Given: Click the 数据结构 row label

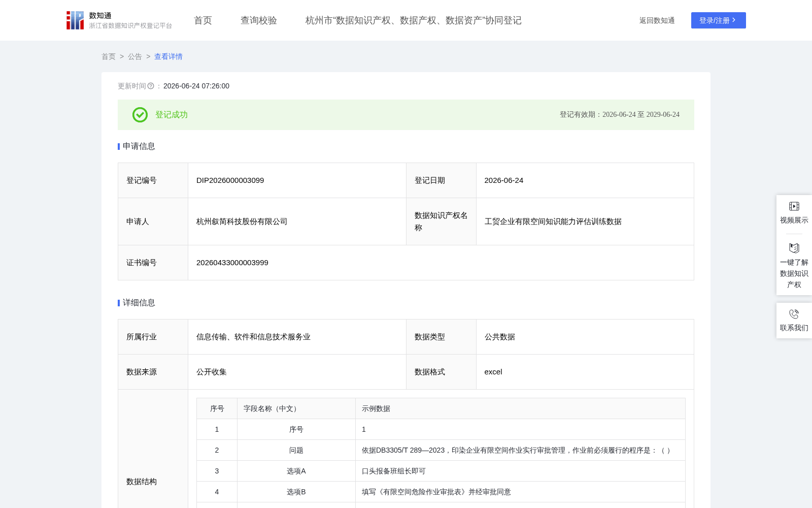Looking at the screenshot, I should (142, 482).
